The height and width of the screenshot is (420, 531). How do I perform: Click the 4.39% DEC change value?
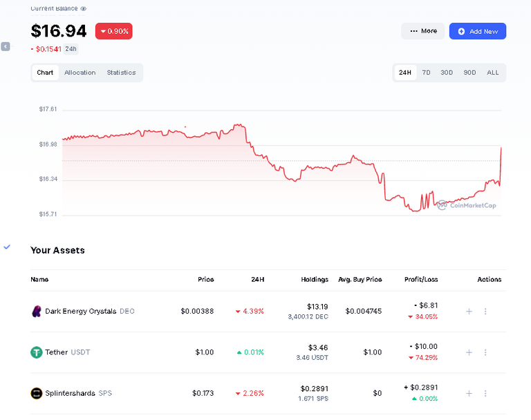coord(250,312)
